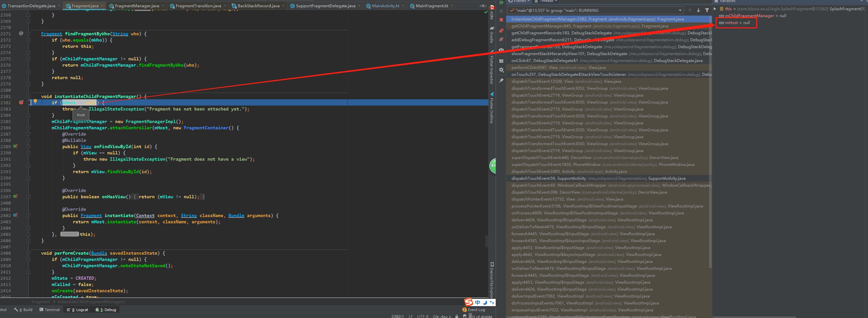Open Git branch dev selector
This screenshot has width=868, height=318.
(442, 316)
